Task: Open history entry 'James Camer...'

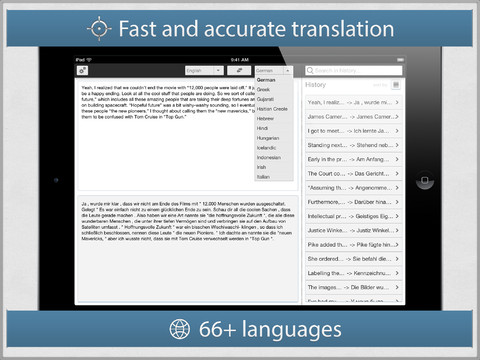Action: click(x=354, y=117)
